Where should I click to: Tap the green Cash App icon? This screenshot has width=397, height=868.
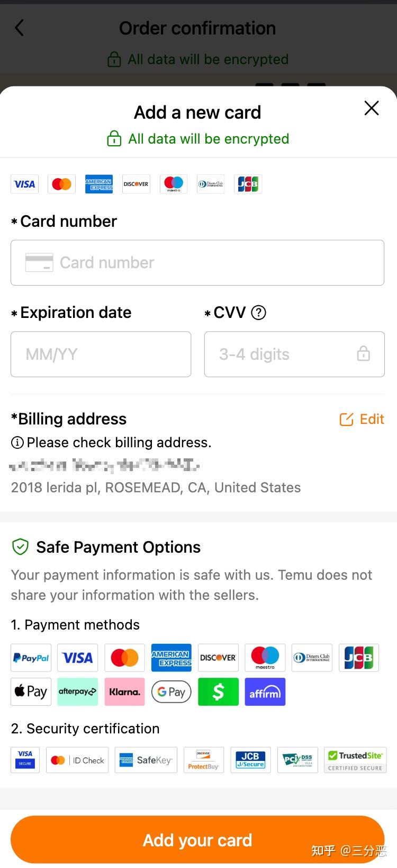[x=218, y=692]
